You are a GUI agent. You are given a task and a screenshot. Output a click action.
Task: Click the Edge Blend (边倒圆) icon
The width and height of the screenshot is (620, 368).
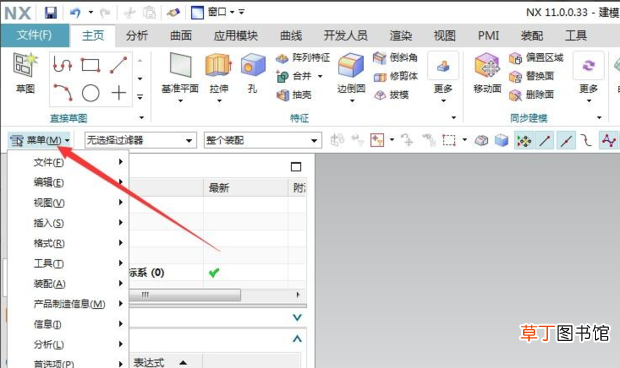point(351,65)
